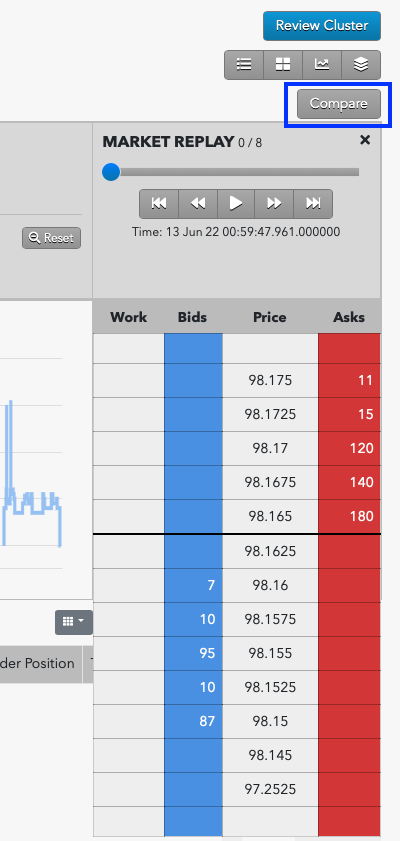Play the market replay

[236, 203]
